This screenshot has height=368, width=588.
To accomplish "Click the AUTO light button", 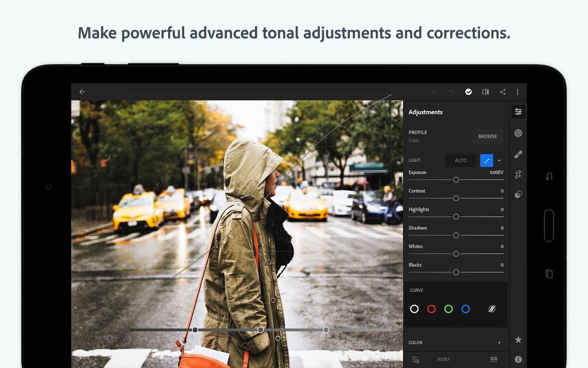I will click(x=461, y=161).
